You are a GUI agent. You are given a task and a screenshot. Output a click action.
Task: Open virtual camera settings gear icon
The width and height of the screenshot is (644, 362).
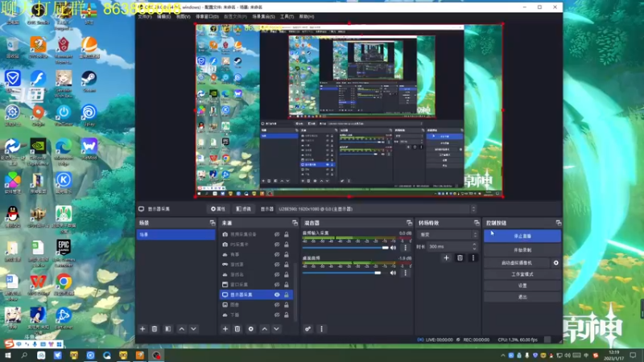pyautogui.click(x=556, y=263)
